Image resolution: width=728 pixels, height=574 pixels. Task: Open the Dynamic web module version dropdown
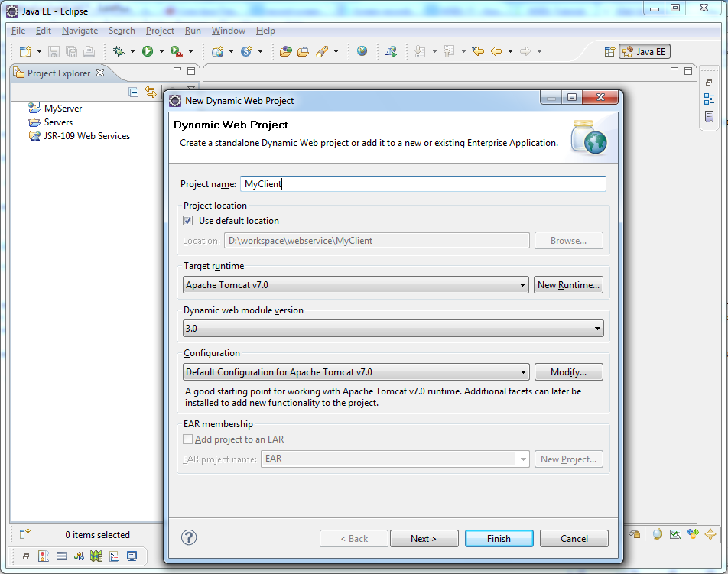click(597, 328)
